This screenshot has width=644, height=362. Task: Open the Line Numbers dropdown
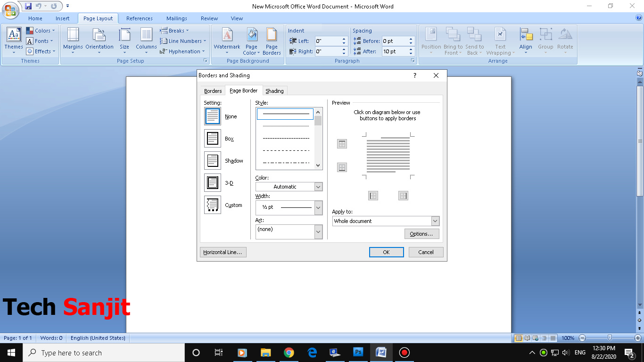183,41
